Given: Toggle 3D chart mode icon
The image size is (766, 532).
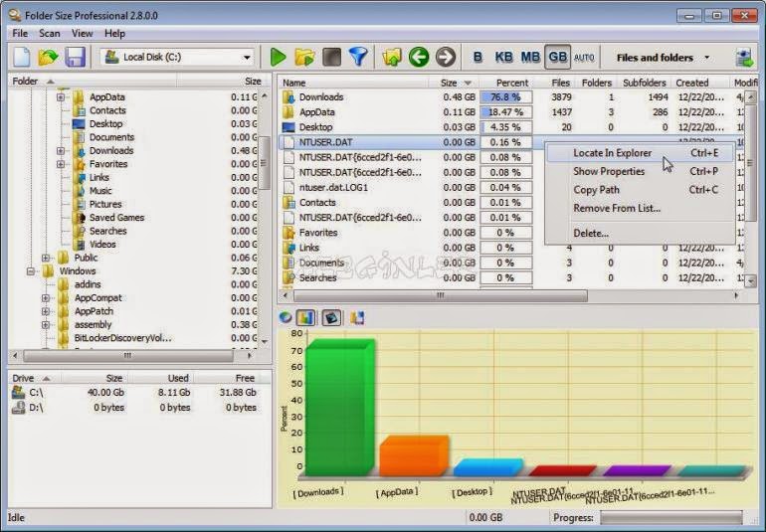Looking at the screenshot, I should coord(331,318).
